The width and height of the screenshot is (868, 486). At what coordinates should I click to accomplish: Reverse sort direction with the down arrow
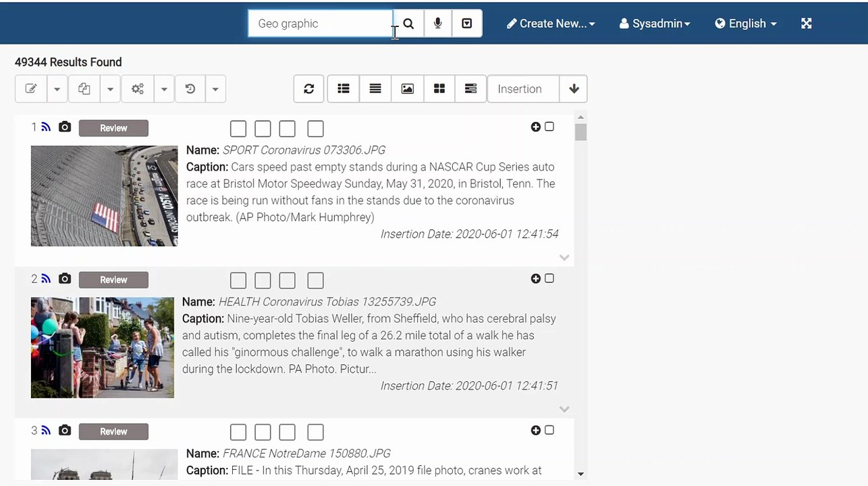coord(574,88)
